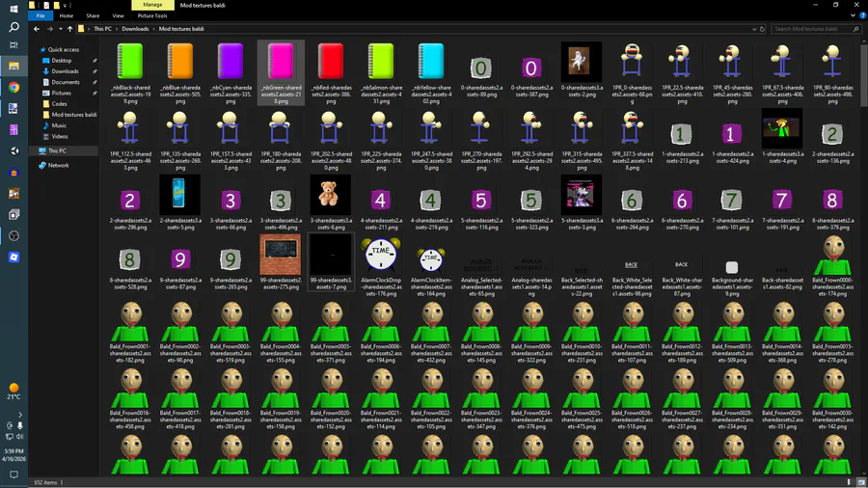Open File Explorer from the taskbar
The image size is (868, 488).
point(14,66)
